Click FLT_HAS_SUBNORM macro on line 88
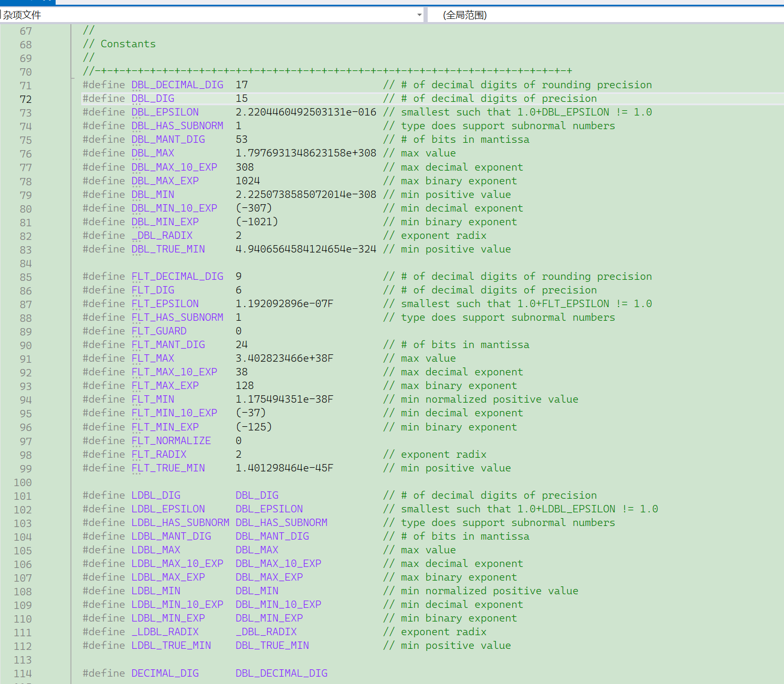The image size is (784, 684). tap(177, 317)
